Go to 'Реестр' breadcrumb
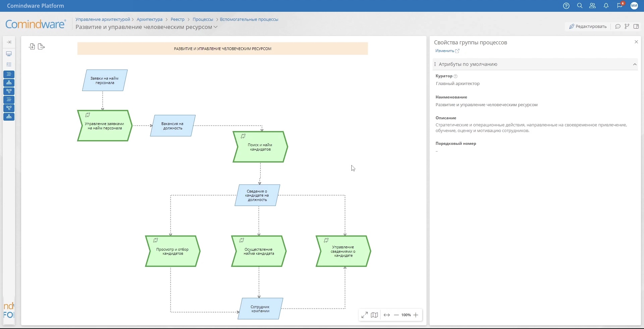 [x=178, y=19]
